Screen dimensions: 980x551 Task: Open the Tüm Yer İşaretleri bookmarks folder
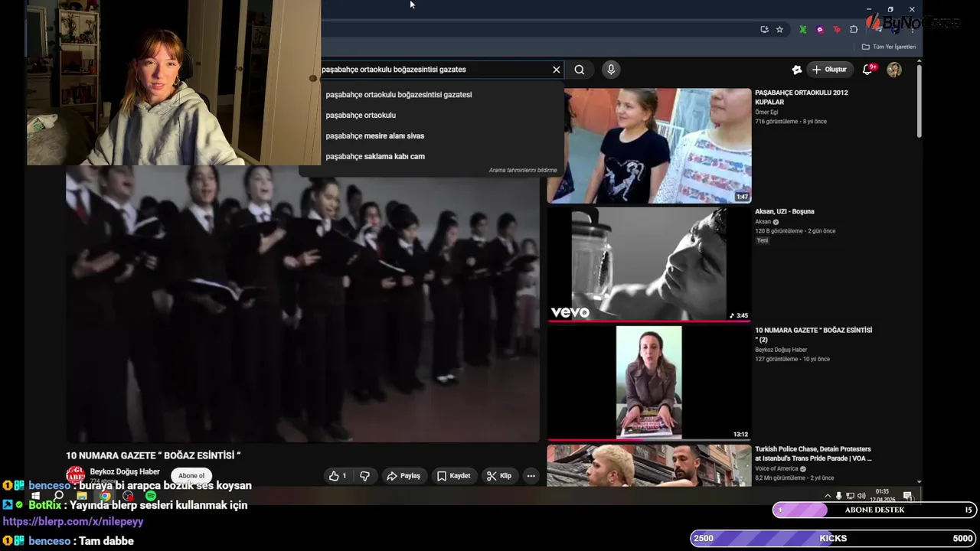pos(889,47)
